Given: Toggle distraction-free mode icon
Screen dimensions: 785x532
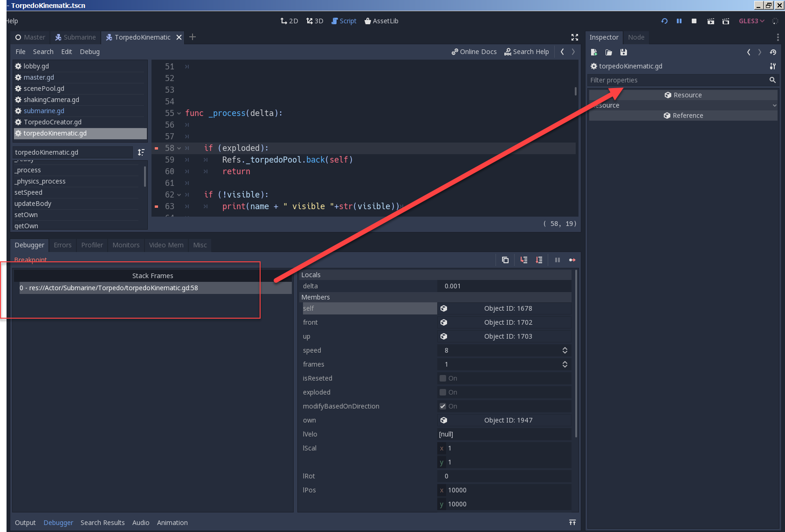Looking at the screenshot, I should point(575,37).
